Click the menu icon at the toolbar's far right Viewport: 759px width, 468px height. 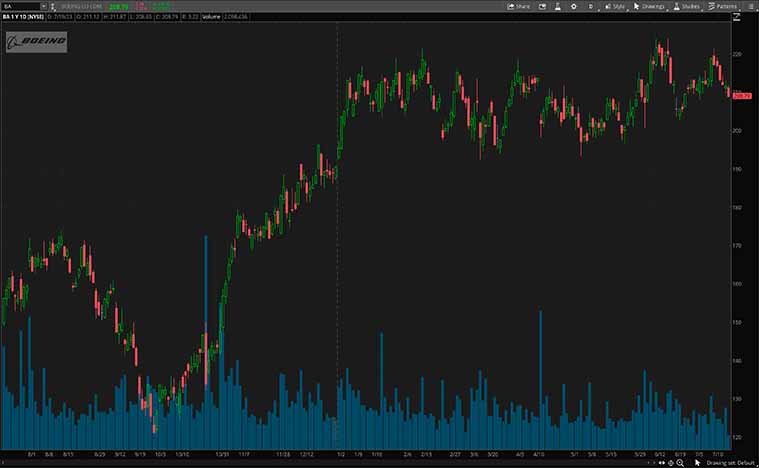click(x=749, y=6)
